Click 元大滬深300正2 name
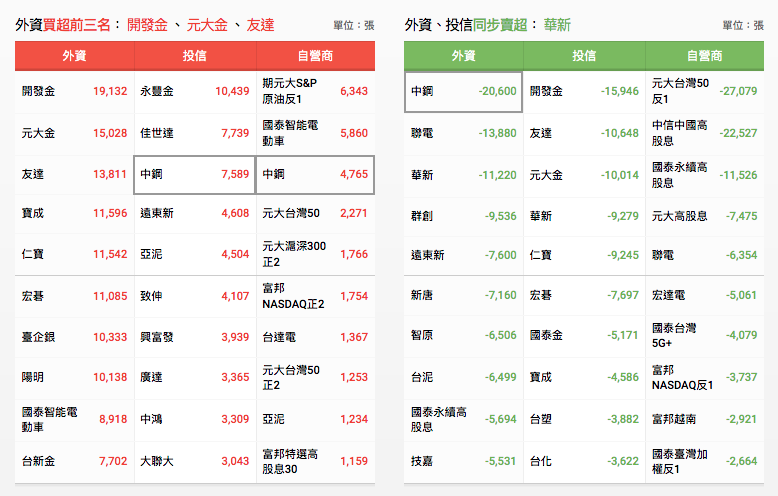This screenshot has height=496, width=778. [294, 254]
